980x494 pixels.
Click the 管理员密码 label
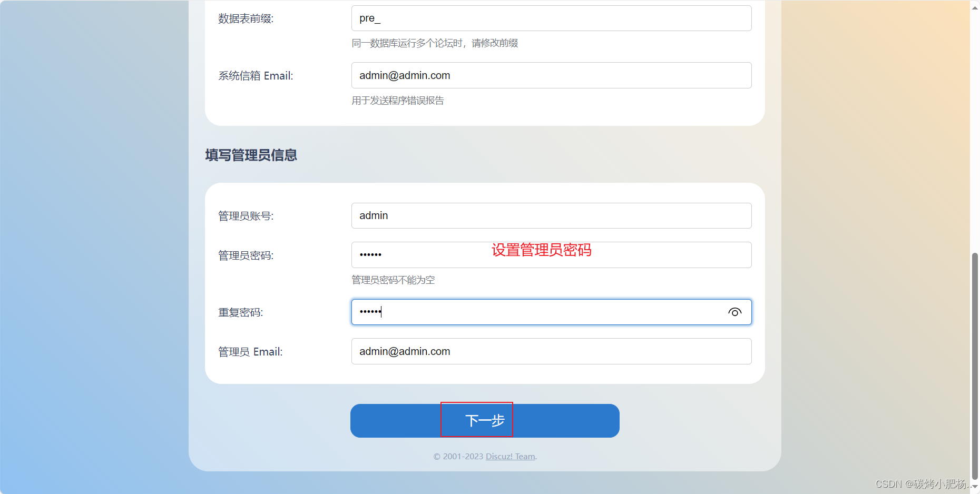coord(246,255)
